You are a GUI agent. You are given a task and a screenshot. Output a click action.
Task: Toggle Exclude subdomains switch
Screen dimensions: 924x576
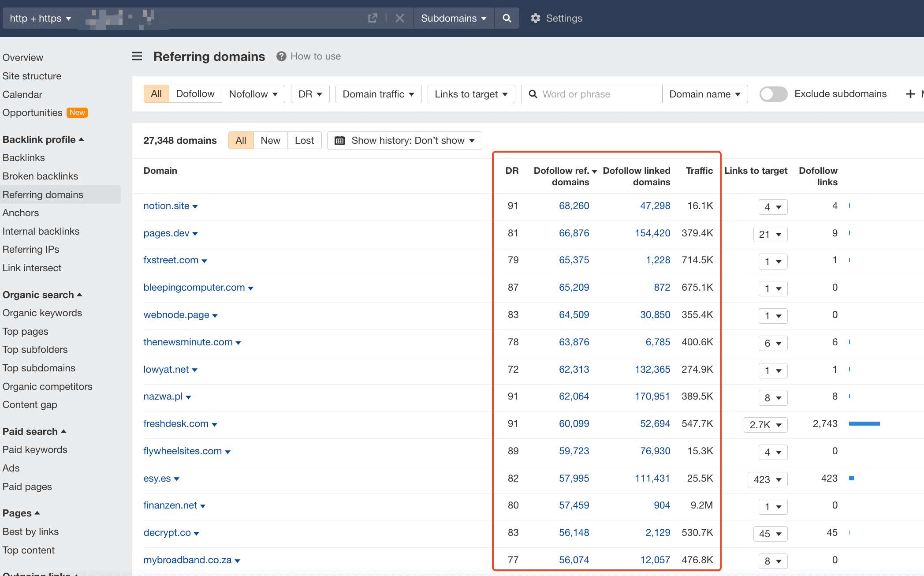click(773, 94)
